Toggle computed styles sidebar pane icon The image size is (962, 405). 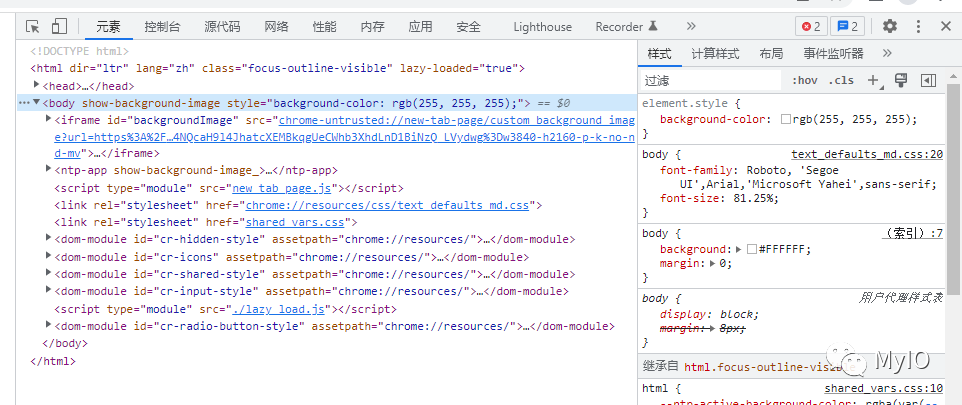tap(929, 80)
